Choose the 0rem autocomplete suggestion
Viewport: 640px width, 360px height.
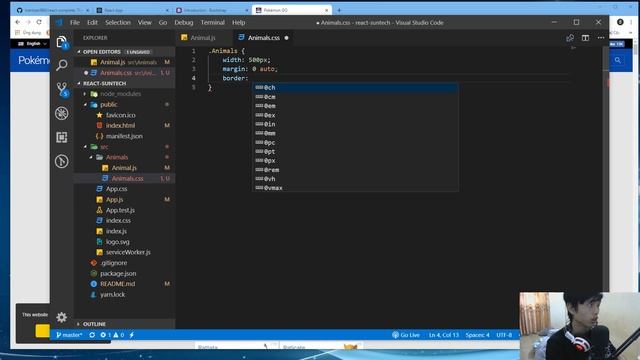pyautogui.click(x=355, y=170)
